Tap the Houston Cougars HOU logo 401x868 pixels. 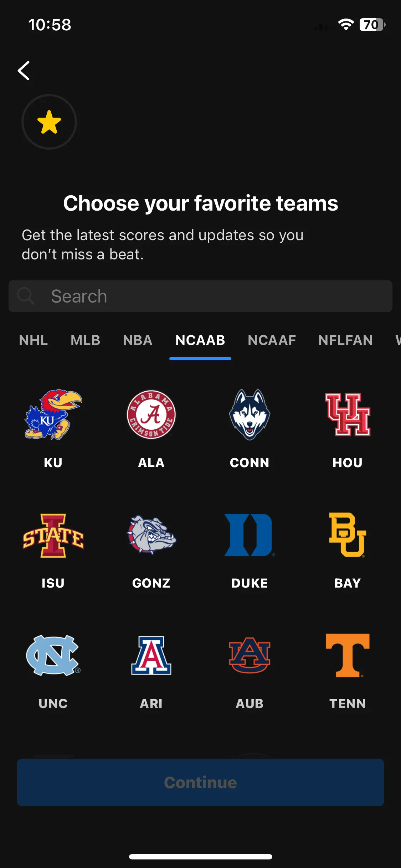click(x=348, y=414)
